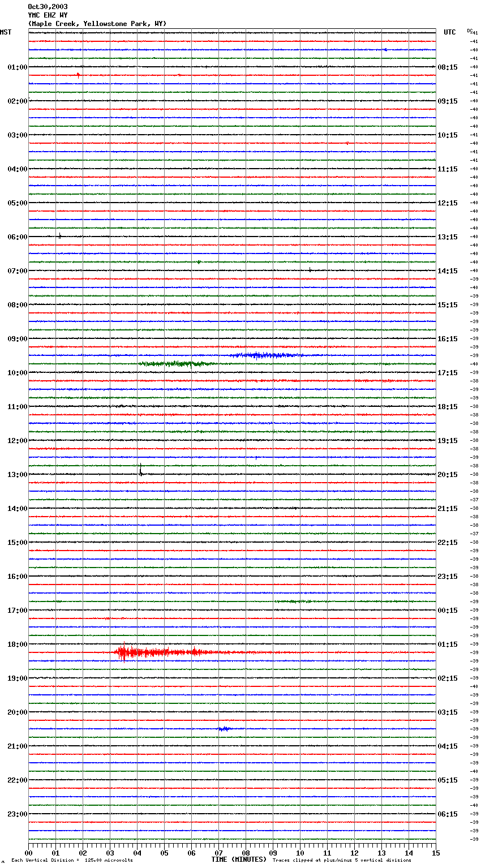Select the 05:00 MST row label
The height and width of the screenshot is (868, 481).
17,203
